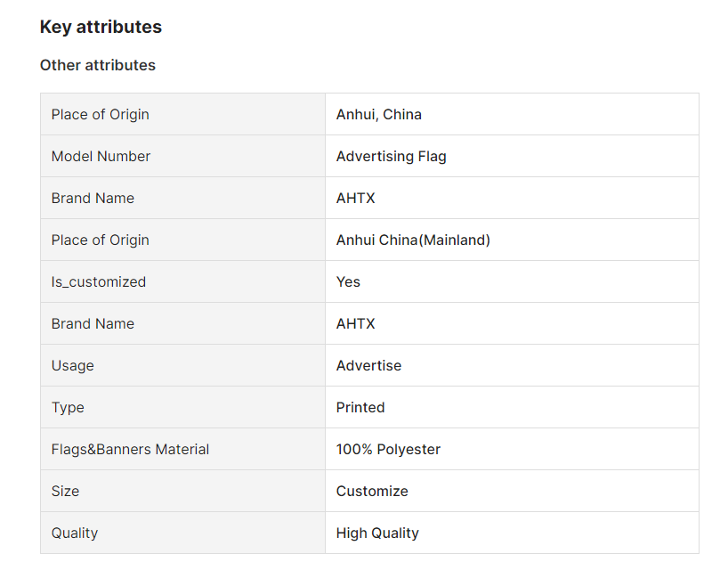Click the first Brand Name label

(93, 198)
